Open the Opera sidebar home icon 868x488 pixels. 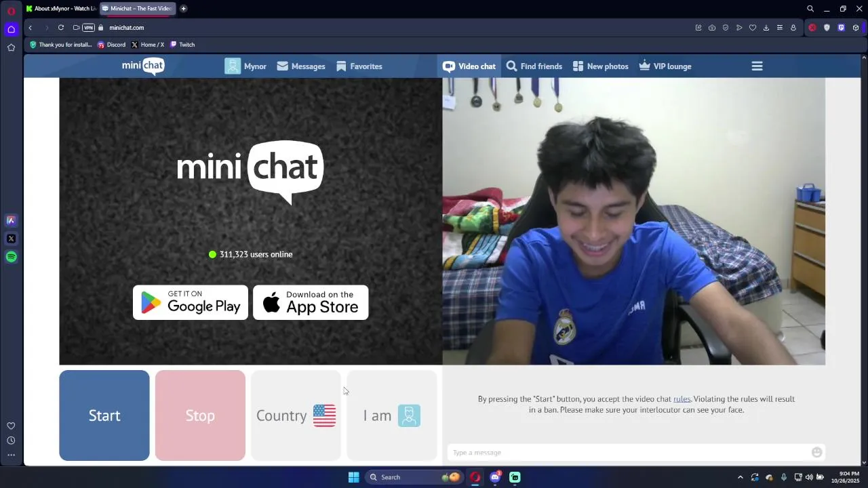pos(11,29)
